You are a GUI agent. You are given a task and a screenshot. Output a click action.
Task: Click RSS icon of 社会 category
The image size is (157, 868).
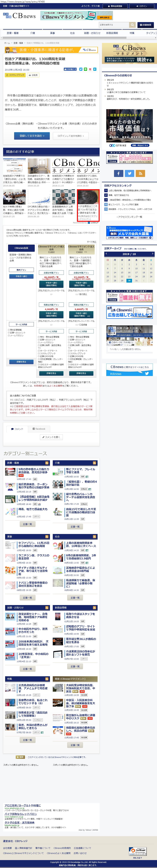pyautogui.click(x=94, y=536)
